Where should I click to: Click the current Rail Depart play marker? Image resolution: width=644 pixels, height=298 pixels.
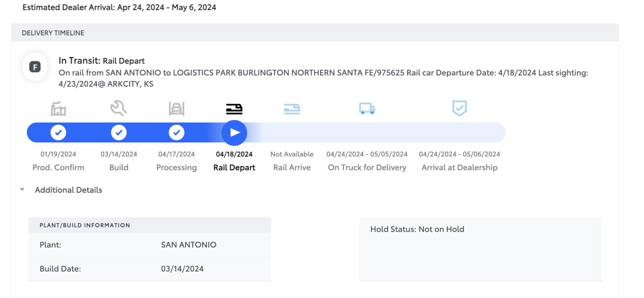click(234, 133)
